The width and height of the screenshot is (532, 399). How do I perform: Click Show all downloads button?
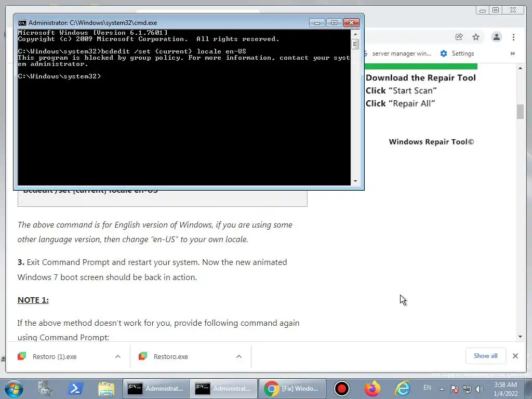[x=486, y=356]
